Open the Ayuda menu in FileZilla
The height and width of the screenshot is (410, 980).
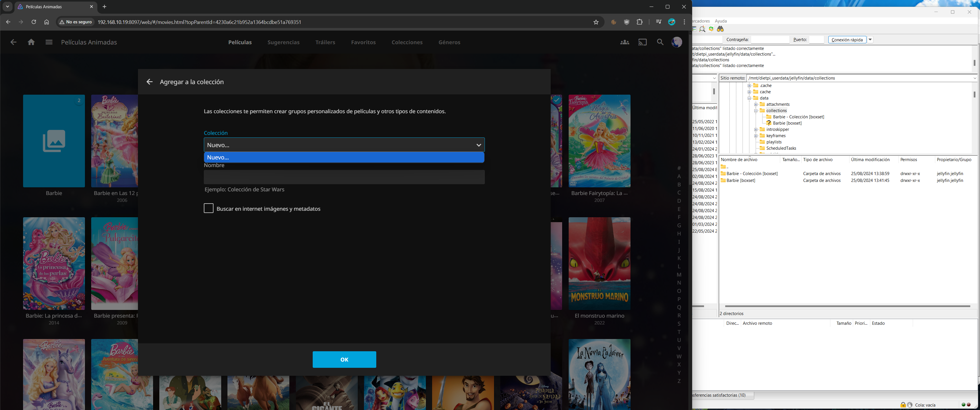click(721, 21)
